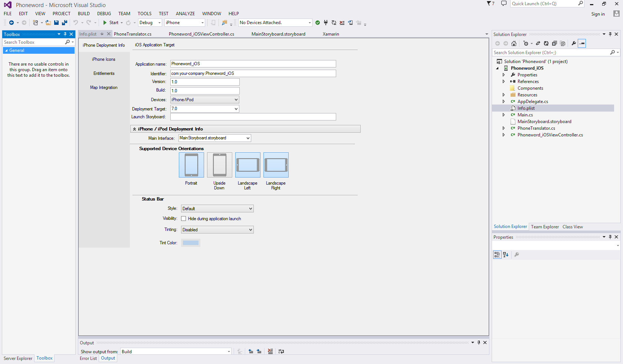Click Refresh icon in Solution Explorer toolbar

(x=546, y=43)
